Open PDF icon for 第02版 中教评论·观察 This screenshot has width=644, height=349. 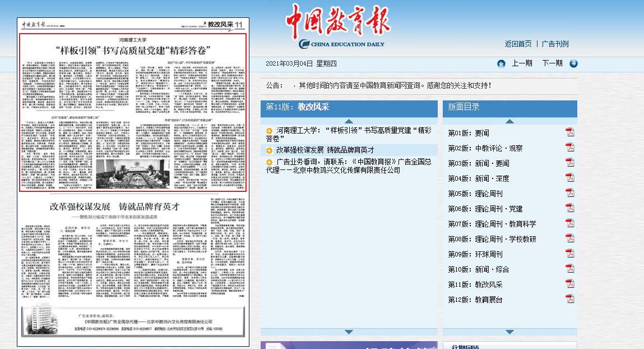(x=569, y=148)
